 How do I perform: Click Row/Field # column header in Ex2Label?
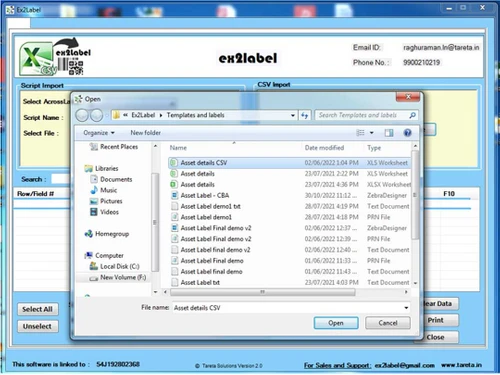coord(35,194)
